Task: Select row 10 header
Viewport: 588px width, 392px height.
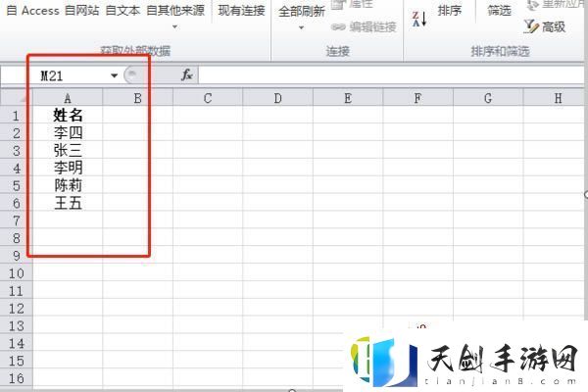Action: (16, 273)
